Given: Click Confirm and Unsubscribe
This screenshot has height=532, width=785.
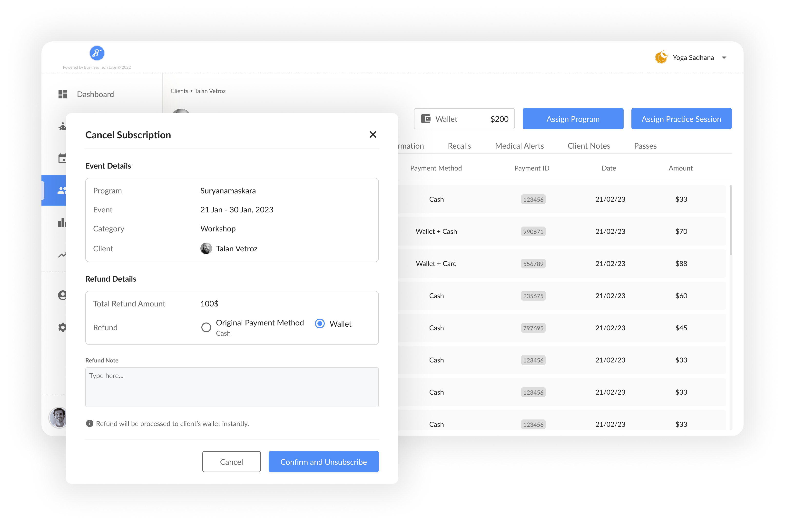Looking at the screenshot, I should click(323, 461).
